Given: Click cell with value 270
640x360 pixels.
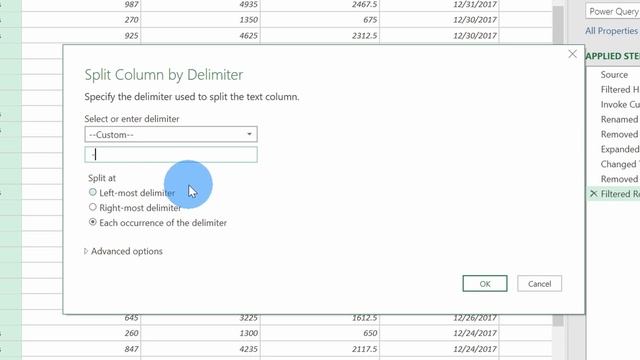Looking at the screenshot, I should (81, 20).
